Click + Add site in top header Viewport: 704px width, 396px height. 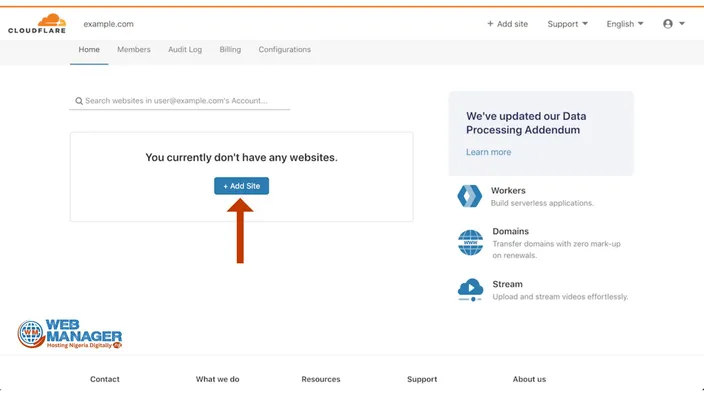507,24
